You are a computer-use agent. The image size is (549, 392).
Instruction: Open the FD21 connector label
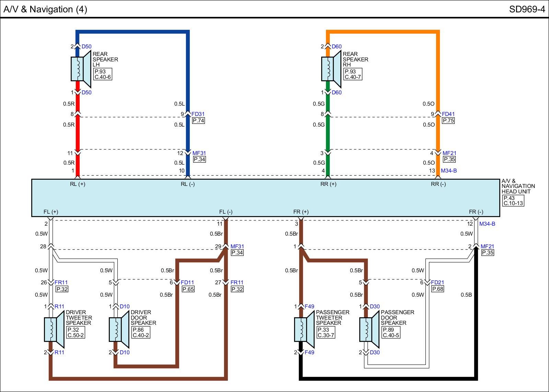pyautogui.click(x=437, y=283)
